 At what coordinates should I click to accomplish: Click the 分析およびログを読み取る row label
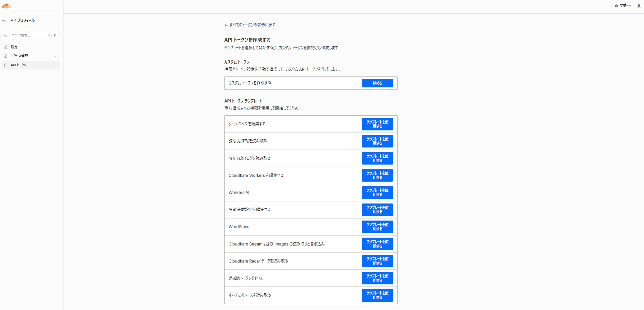249,158
